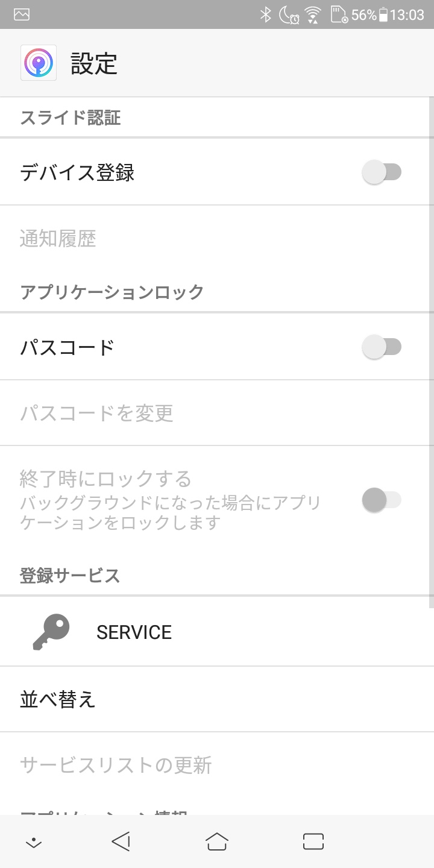434x868 pixels.
Task: Open the 並べ替え option
Action: 217,699
